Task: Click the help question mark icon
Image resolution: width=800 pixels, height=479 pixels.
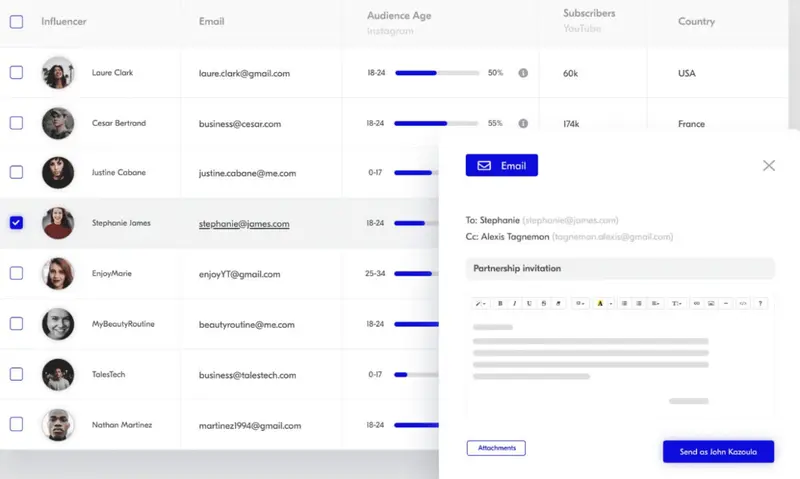Action: [761, 303]
